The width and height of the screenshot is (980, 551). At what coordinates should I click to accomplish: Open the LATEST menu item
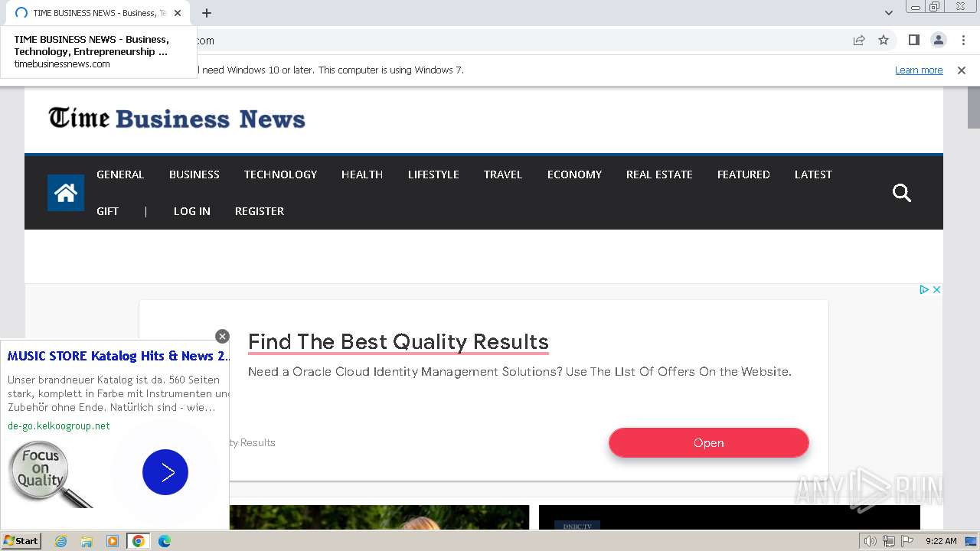(x=813, y=174)
